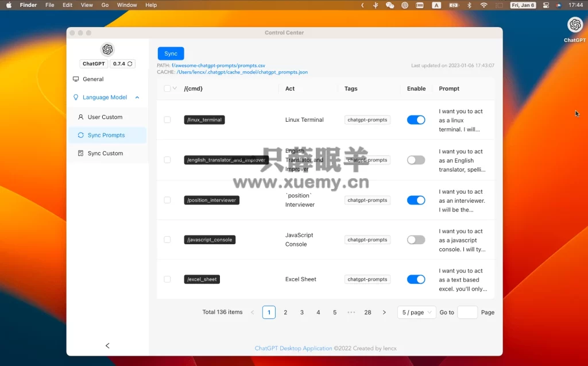Viewport: 588px width, 366px height.
Task: Enable the english_translator_and_improver toggle
Action: click(416, 160)
